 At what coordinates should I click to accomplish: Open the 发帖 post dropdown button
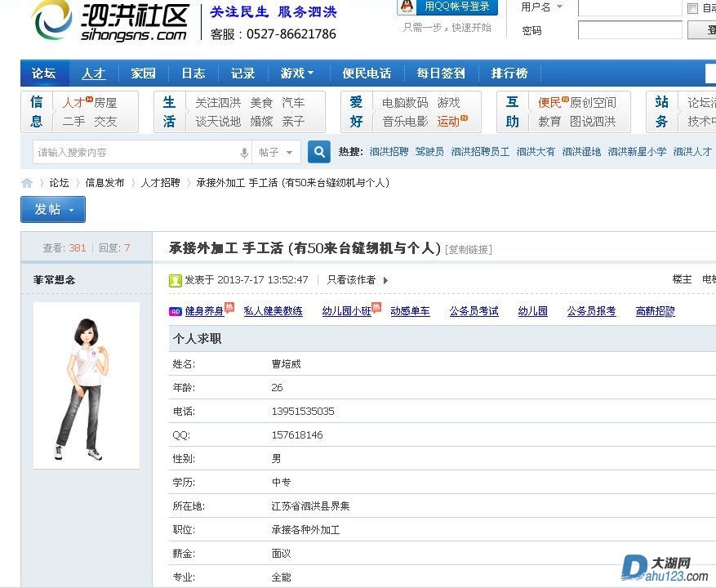[53, 209]
